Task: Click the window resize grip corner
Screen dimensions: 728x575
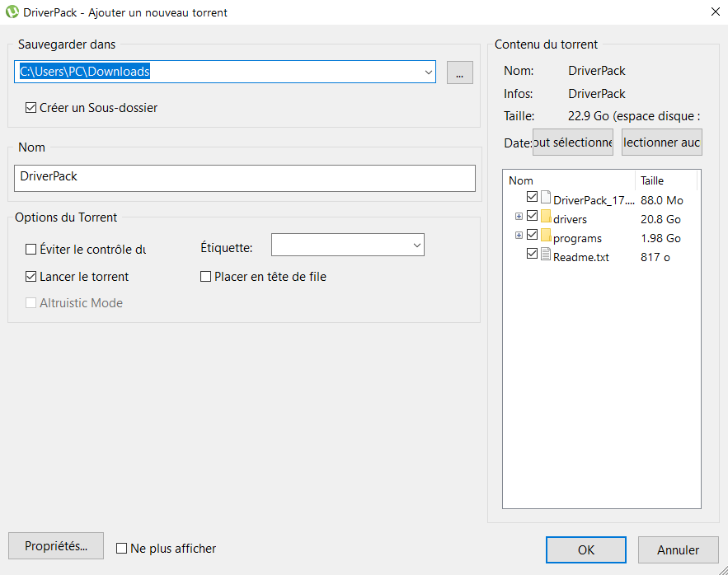Action: tap(722, 570)
